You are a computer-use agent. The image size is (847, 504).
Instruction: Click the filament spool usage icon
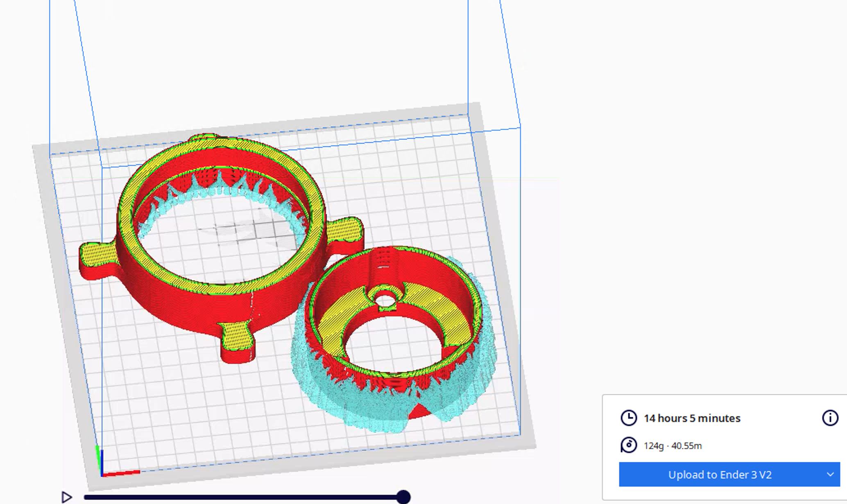tap(629, 445)
